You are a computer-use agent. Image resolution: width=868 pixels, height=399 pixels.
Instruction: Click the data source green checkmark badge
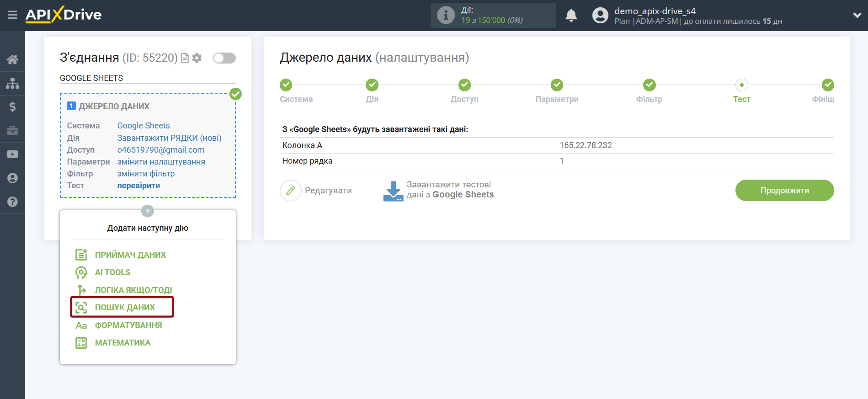pyautogui.click(x=235, y=94)
